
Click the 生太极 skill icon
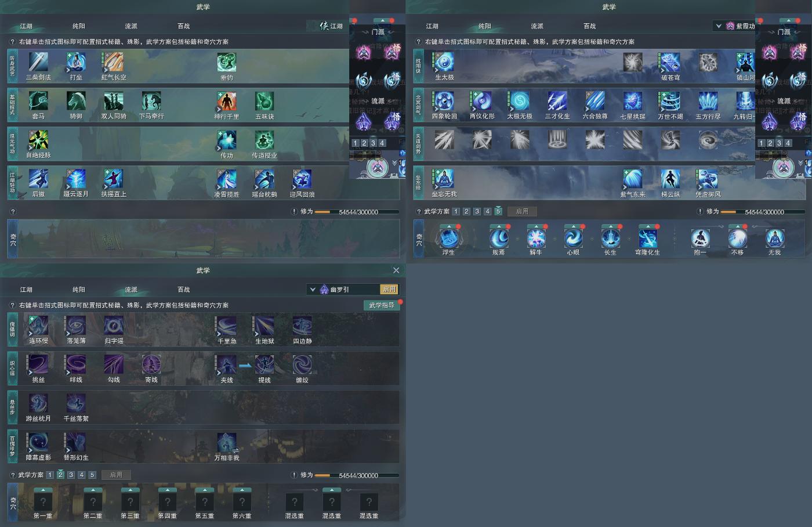tap(444, 62)
